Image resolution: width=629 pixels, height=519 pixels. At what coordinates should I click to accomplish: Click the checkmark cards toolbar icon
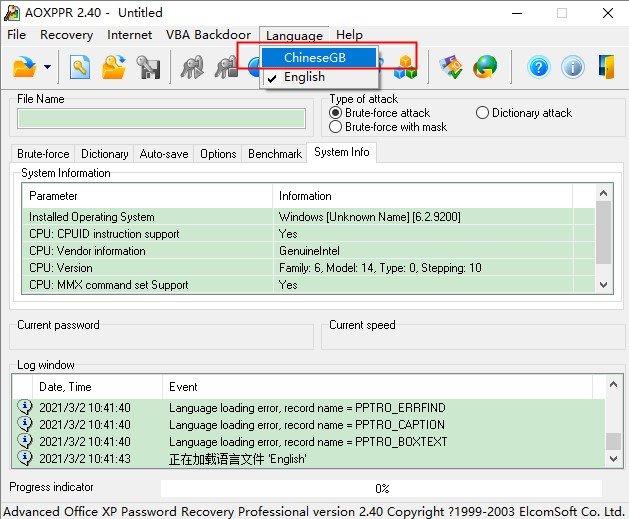coord(450,67)
